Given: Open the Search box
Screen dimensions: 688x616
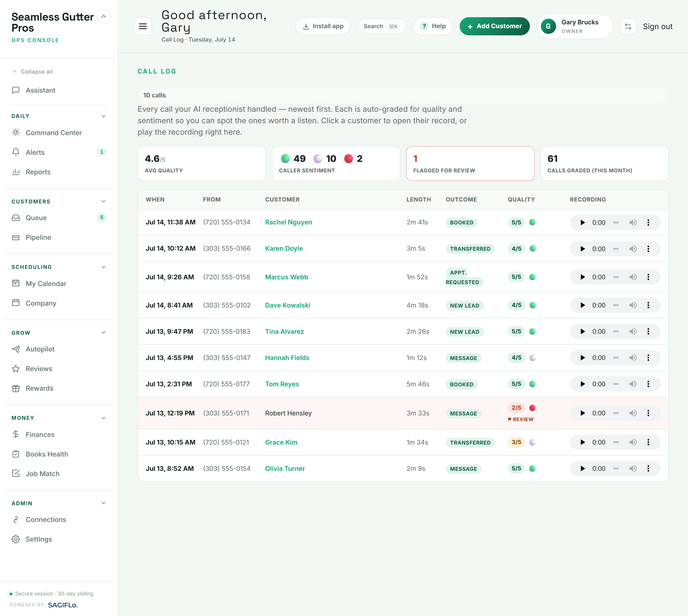Looking at the screenshot, I should tap(382, 27).
